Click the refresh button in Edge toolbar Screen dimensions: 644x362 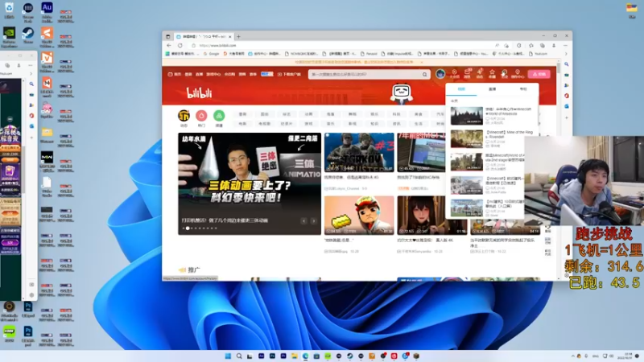coord(180,45)
